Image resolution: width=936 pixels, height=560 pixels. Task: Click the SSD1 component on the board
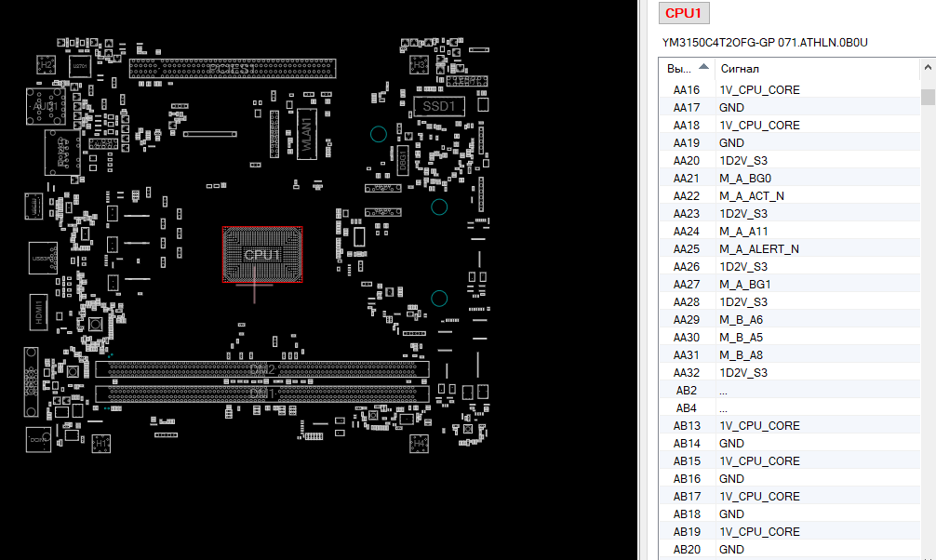click(x=438, y=106)
